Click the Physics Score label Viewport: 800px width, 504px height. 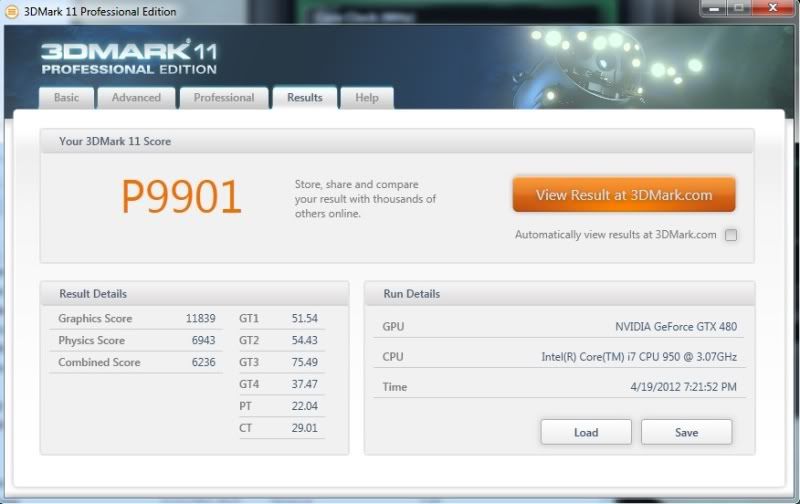point(92,340)
